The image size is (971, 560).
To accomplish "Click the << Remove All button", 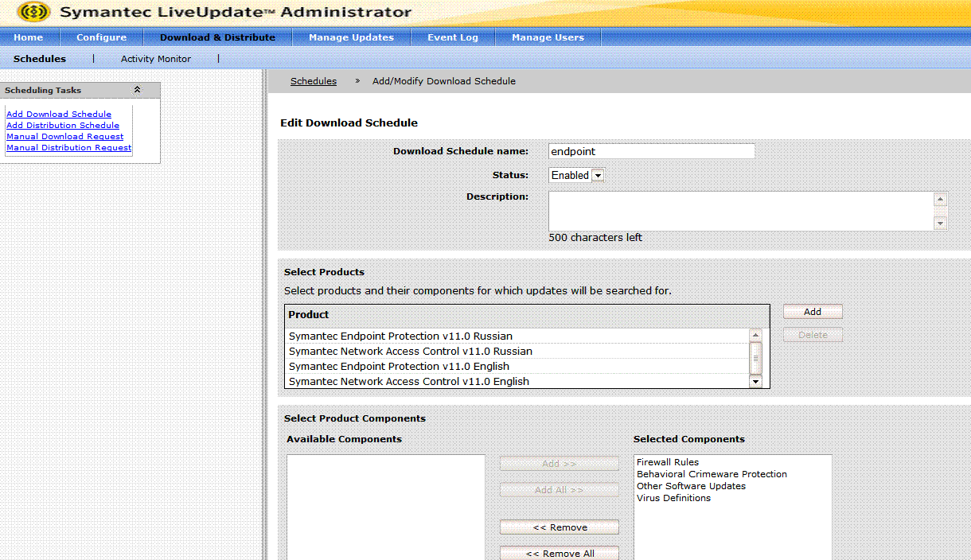I will (559, 554).
